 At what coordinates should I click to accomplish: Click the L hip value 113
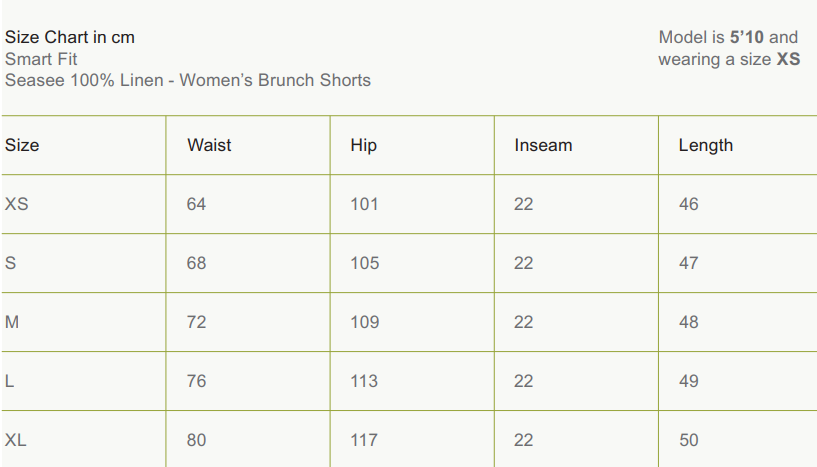(364, 381)
